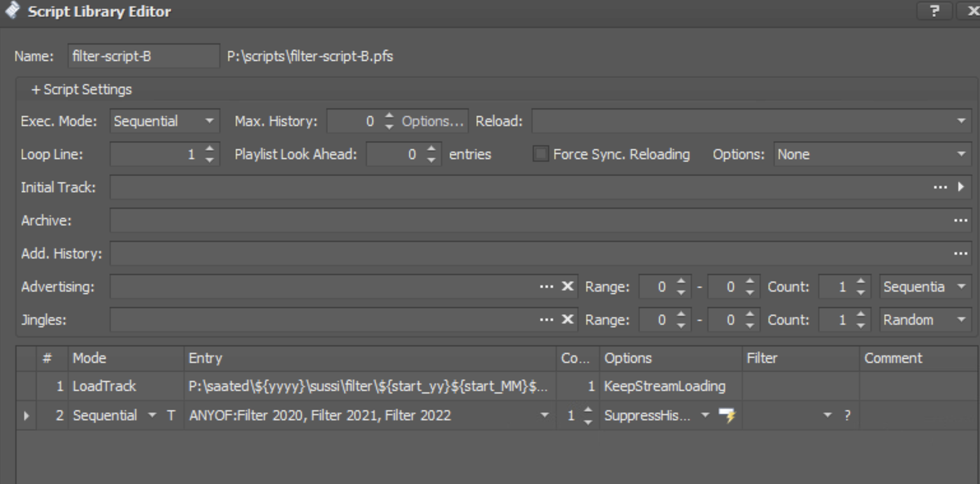Sort by the Entry column header
980x484 pixels.
click(x=370, y=359)
